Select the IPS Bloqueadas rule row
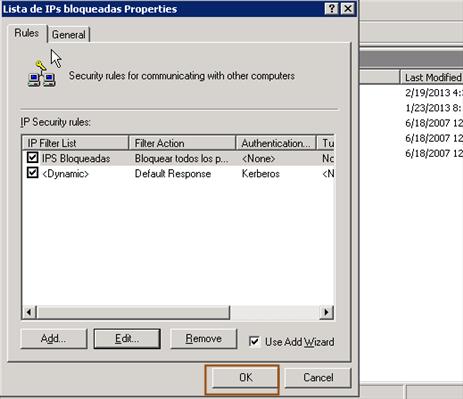The height and width of the screenshot is (399, 463). (x=178, y=158)
